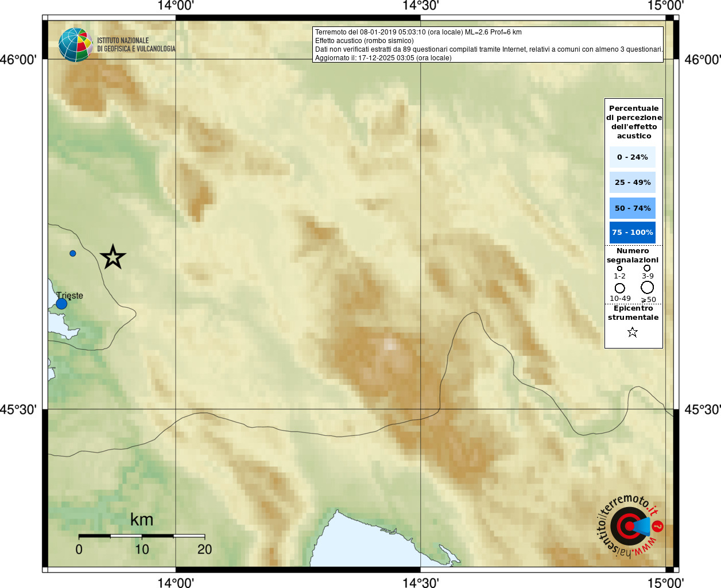This screenshot has width=721, height=588.
Task: Click the Istituto Nazionale di Geofisica text
Action: (136, 45)
